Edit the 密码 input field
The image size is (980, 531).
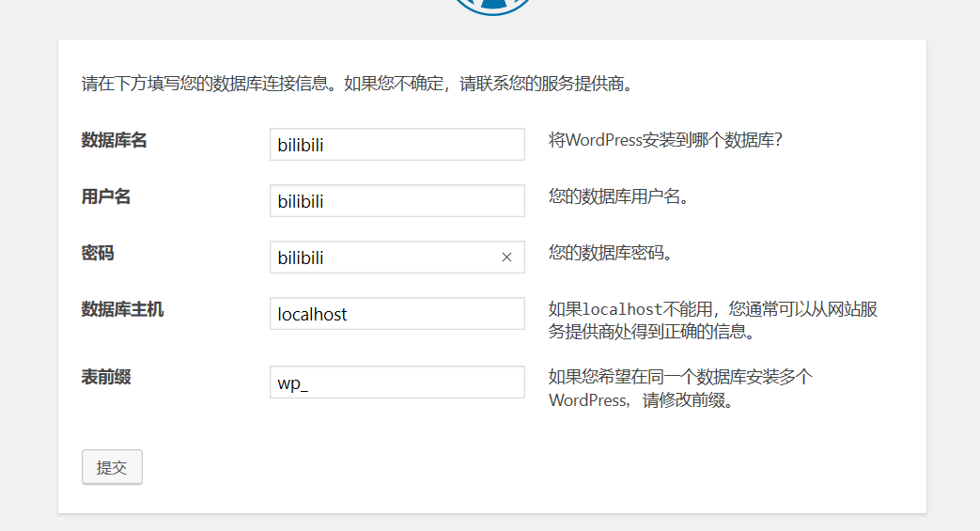click(x=397, y=258)
